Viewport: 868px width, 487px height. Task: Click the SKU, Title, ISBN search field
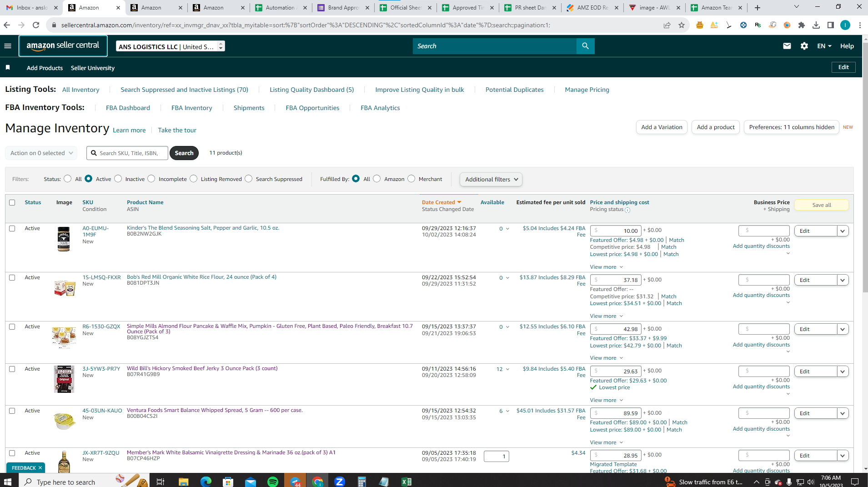pyautogui.click(x=127, y=153)
